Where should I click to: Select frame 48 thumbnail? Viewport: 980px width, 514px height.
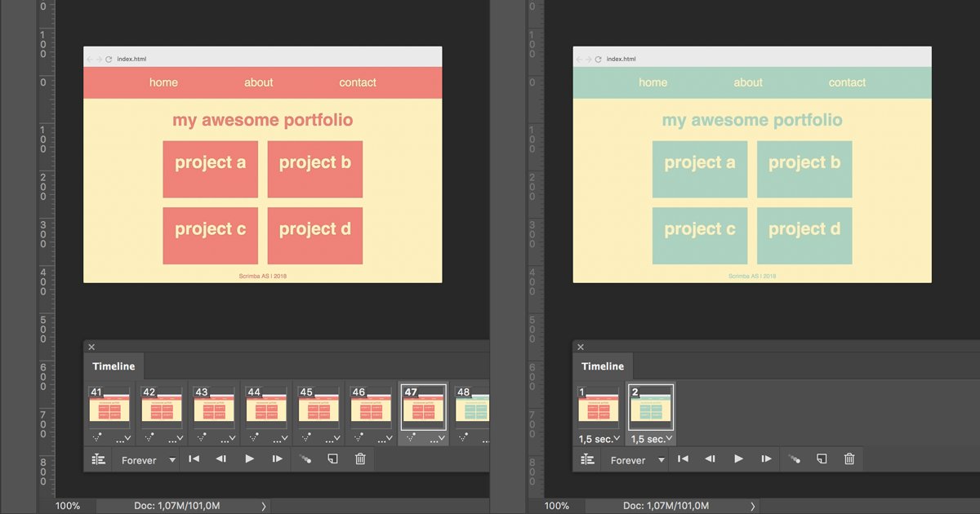coord(472,406)
